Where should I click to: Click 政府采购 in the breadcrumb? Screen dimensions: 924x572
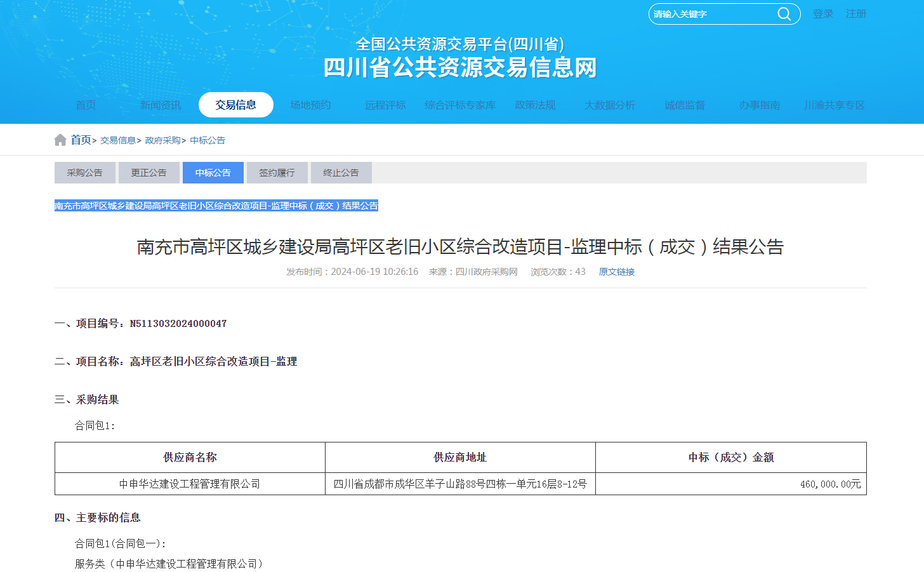pos(162,140)
